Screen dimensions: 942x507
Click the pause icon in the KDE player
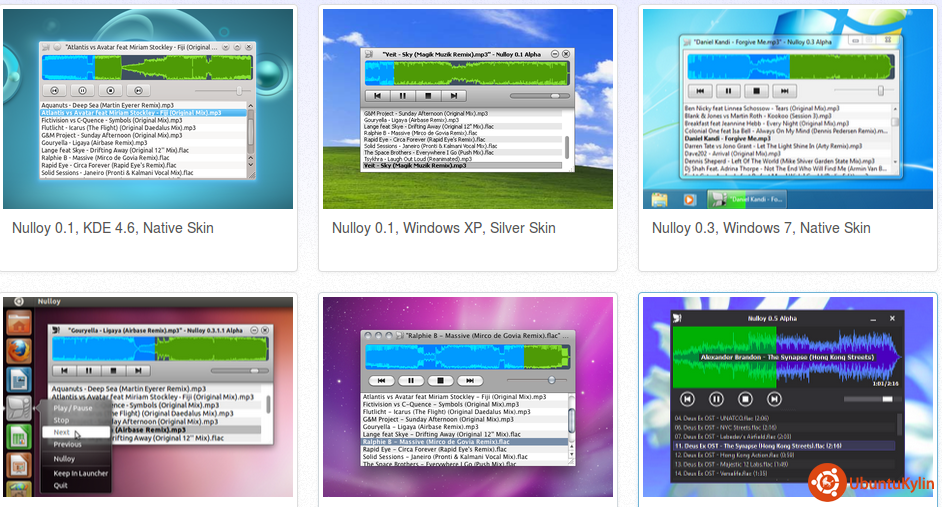[83, 91]
